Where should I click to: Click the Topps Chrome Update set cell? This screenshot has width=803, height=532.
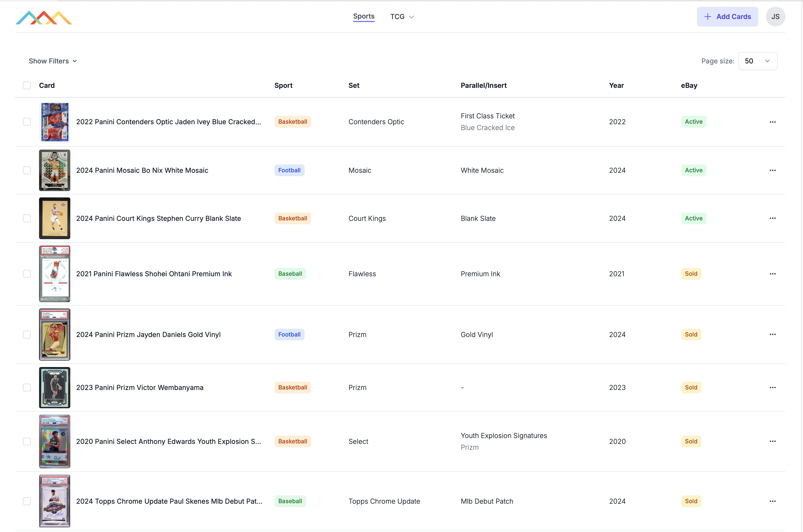[x=384, y=501]
